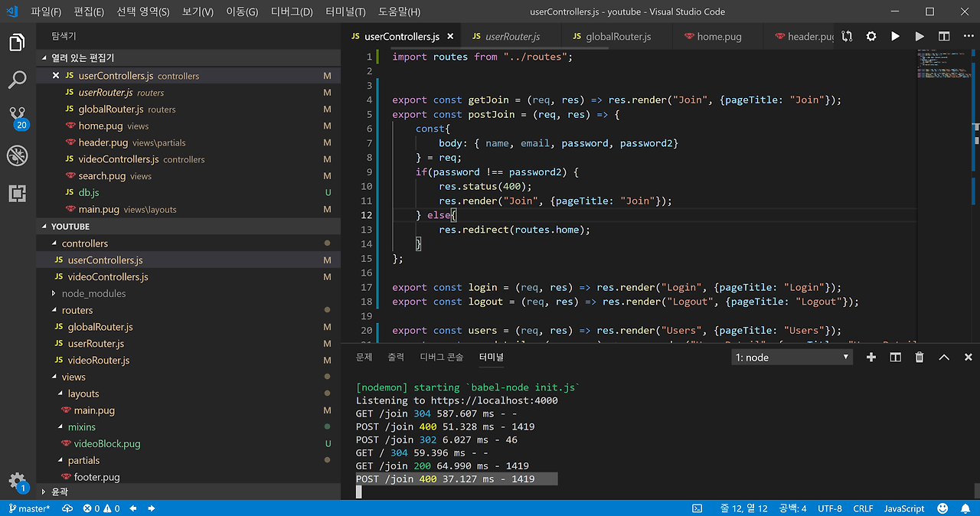Viewport: 980px width, 516px height.
Task: Open the Extensions view in activity bar
Action: pos(17,194)
